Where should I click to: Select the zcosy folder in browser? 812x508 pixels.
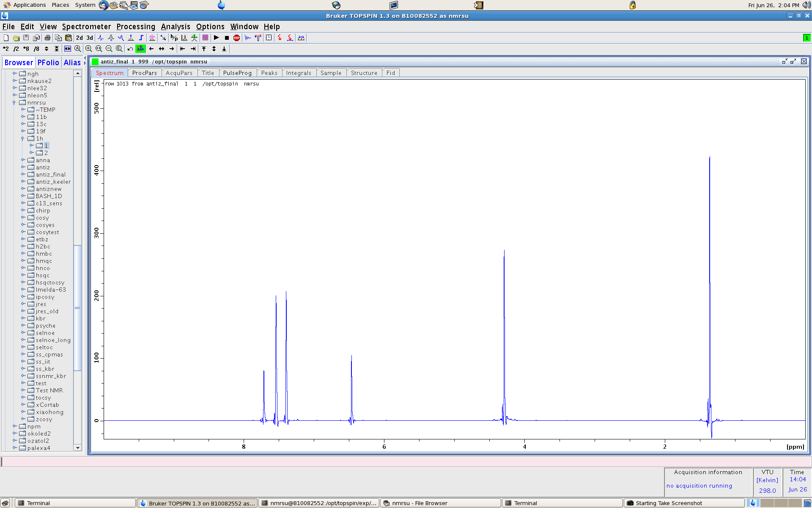click(x=44, y=419)
